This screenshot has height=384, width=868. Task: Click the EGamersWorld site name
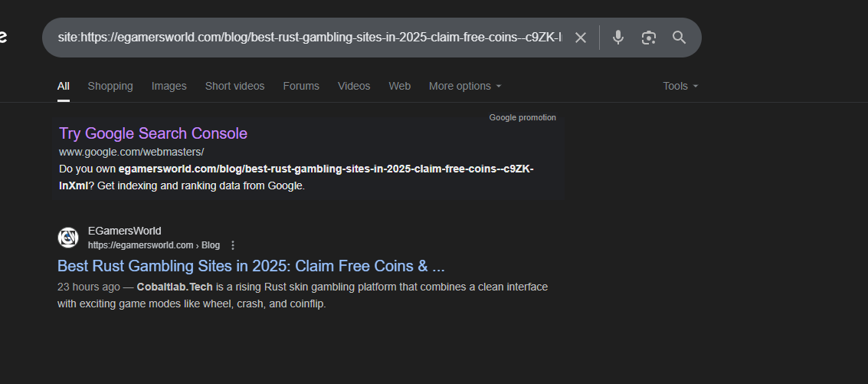[125, 231]
